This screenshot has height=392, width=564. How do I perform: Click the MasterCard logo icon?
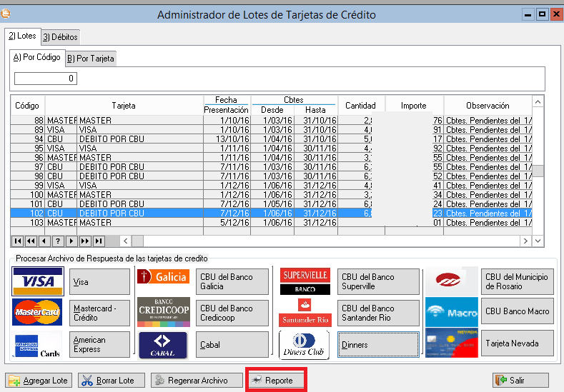[x=38, y=313]
